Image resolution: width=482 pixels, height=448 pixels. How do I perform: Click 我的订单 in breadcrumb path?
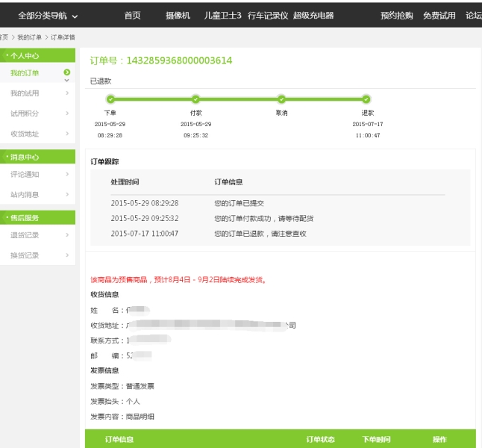(x=29, y=37)
